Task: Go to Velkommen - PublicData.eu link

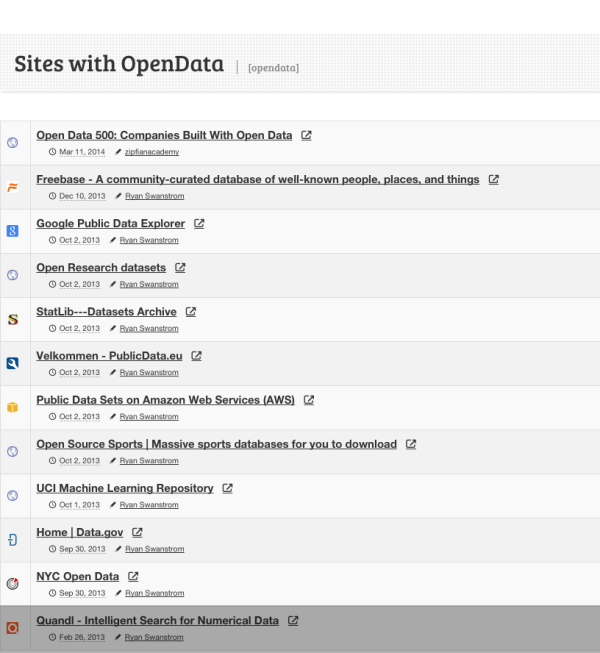Action: click(x=109, y=356)
